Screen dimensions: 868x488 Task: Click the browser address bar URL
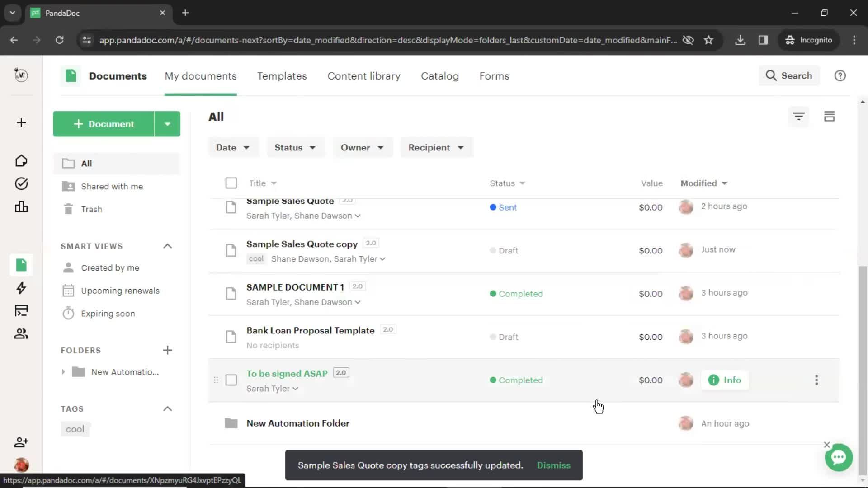point(388,40)
